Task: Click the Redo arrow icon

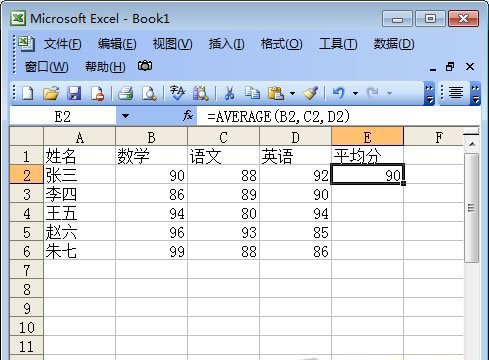Action: click(373, 93)
